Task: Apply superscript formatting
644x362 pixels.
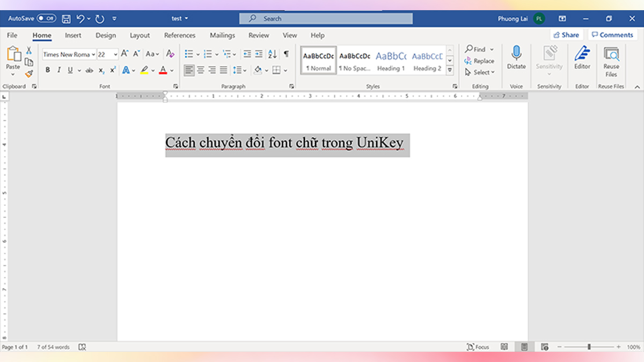Action: [x=113, y=70]
